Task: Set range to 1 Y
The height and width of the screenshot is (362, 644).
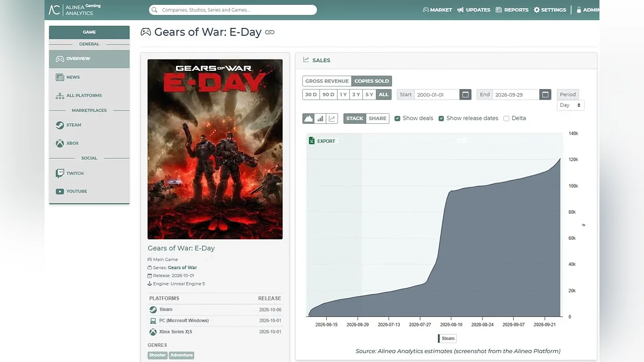Action: (343, 94)
